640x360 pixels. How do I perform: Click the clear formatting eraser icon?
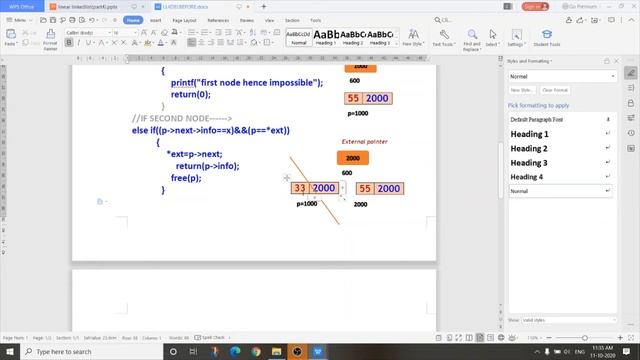164,32
